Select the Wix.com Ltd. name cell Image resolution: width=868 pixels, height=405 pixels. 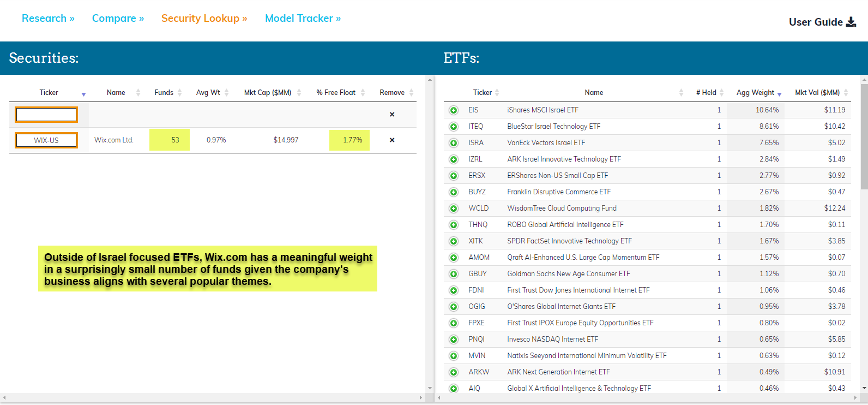[114, 140]
